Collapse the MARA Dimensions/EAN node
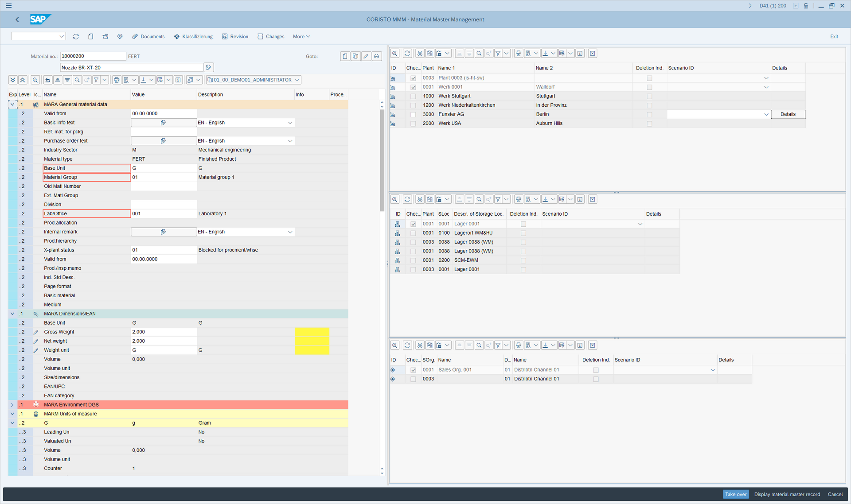This screenshot has width=851, height=504. 12,314
